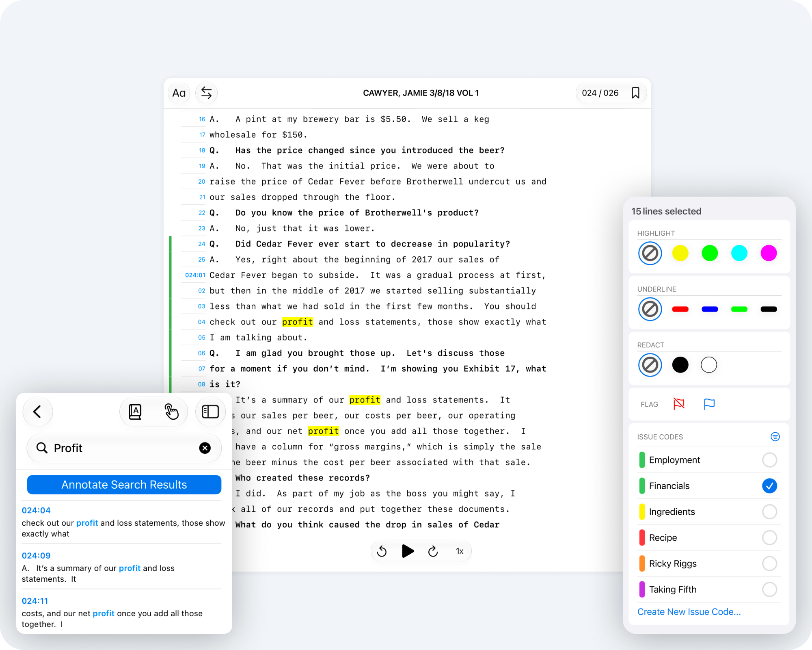
Task: Choose yellow highlight color
Action: pyautogui.click(x=680, y=253)
